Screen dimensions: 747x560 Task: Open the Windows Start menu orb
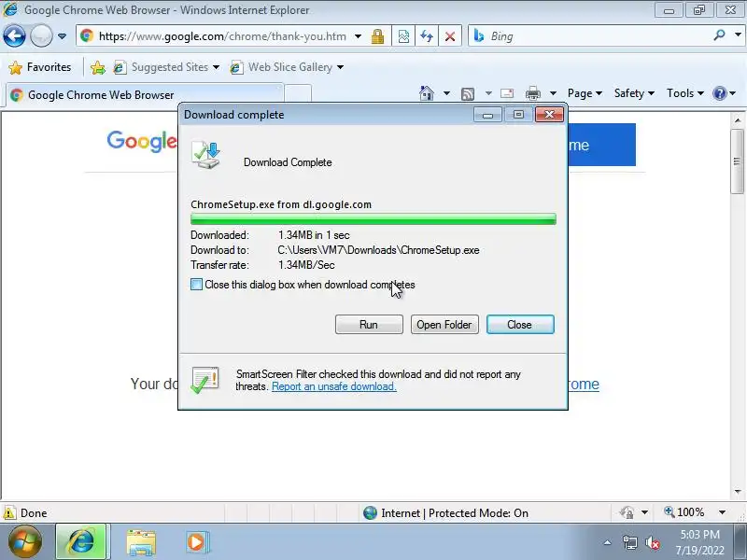25,541
